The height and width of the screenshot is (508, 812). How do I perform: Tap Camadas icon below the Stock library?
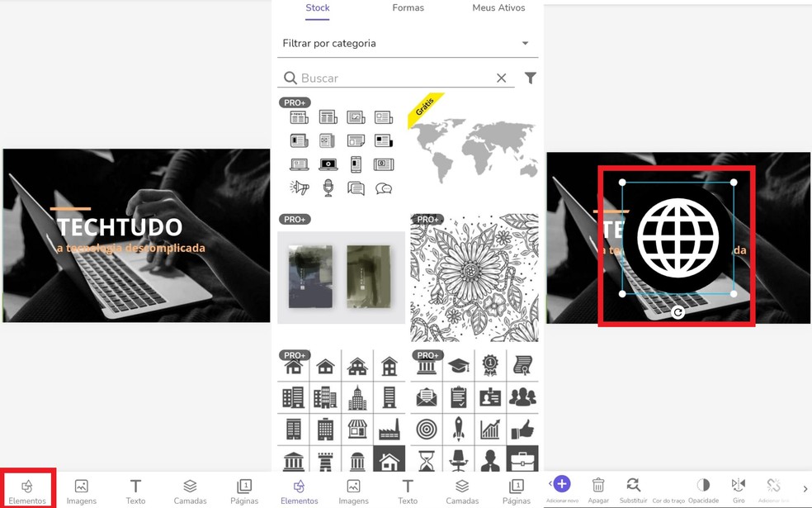[462, 487]
